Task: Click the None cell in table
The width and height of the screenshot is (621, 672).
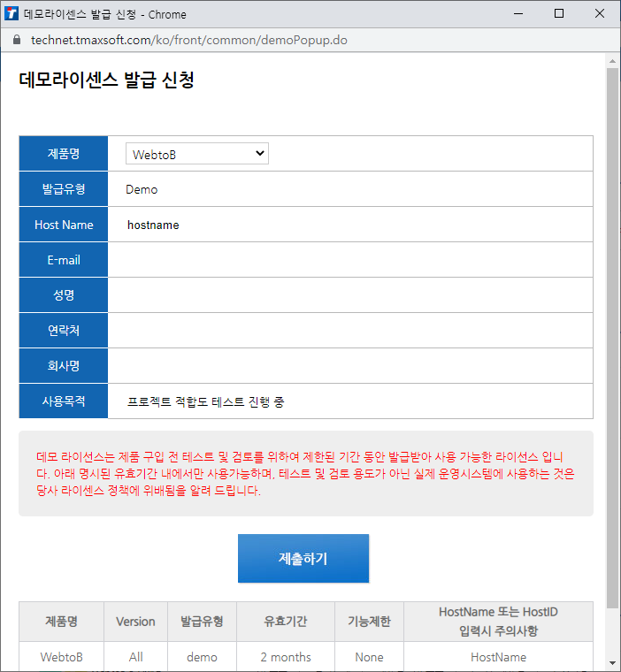Action: point(369,657)
